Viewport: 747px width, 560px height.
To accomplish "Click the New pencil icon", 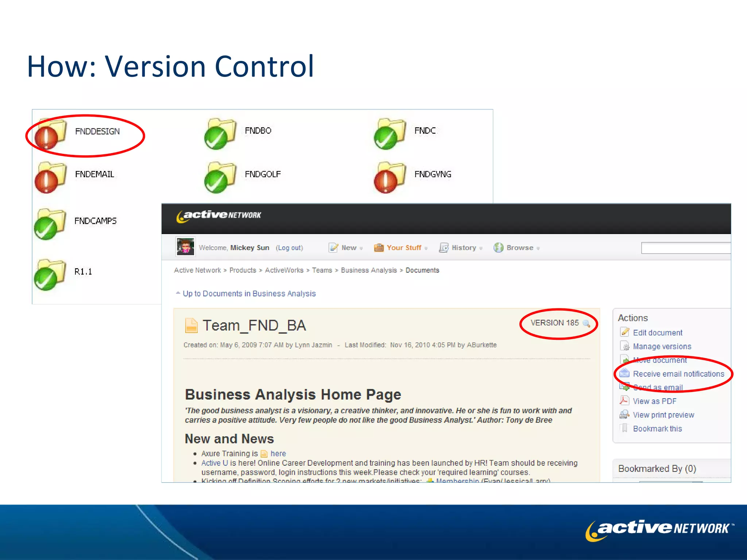I will [333, 248].
